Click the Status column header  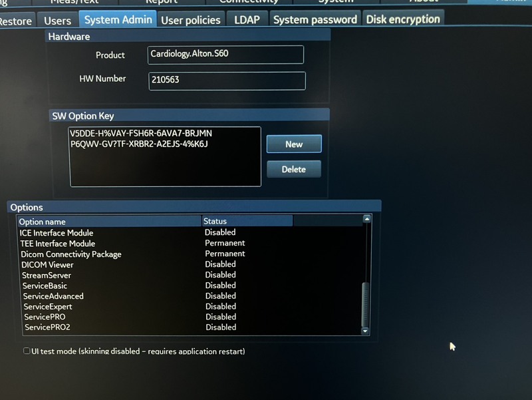coord(246,221)
